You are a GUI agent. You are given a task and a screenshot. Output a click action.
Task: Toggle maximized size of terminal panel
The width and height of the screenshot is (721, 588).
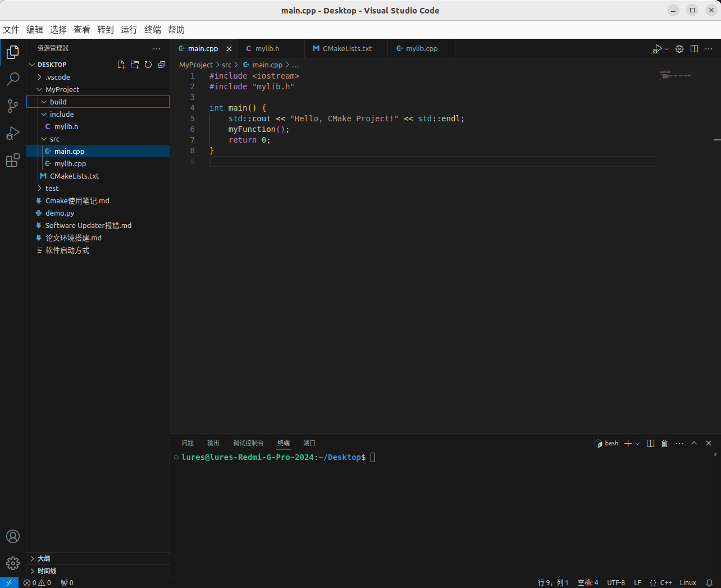[694, 443]
